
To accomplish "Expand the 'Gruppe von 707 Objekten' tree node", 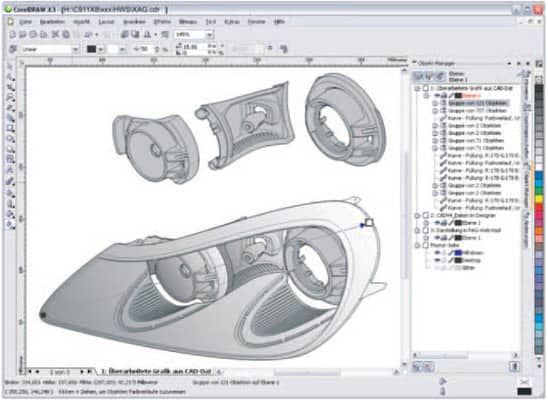I will pyautogui.click(x=435, y=111).
